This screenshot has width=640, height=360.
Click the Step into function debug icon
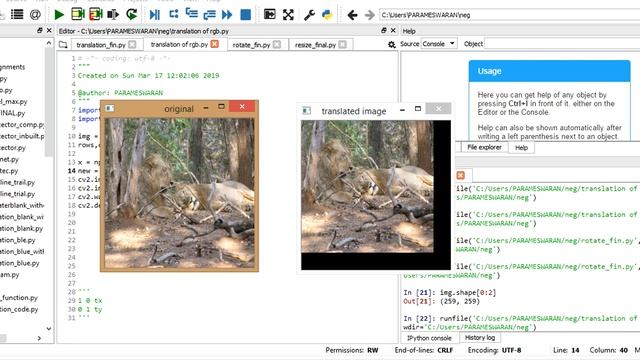(191, 13)
